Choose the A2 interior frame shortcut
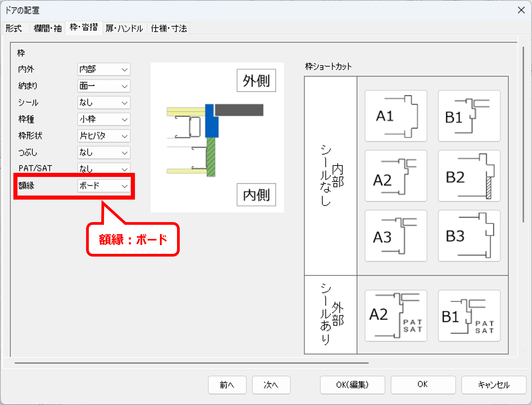 pyautogui.click(x=396, y=176)
